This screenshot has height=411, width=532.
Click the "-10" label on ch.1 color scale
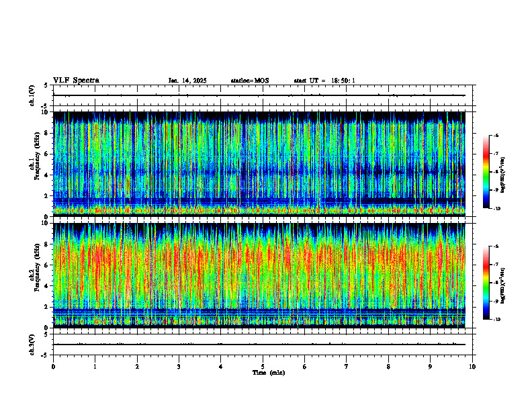coord(497,209)
